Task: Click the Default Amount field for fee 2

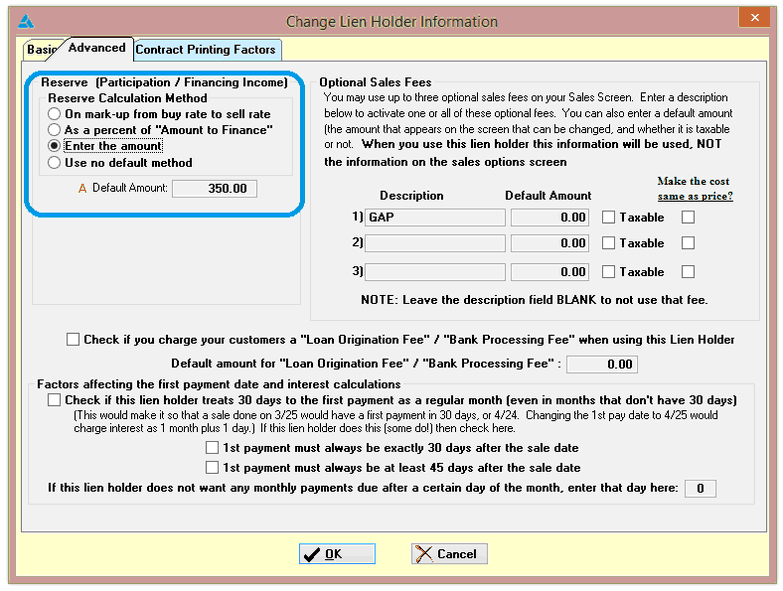Action: click(550, 243)
